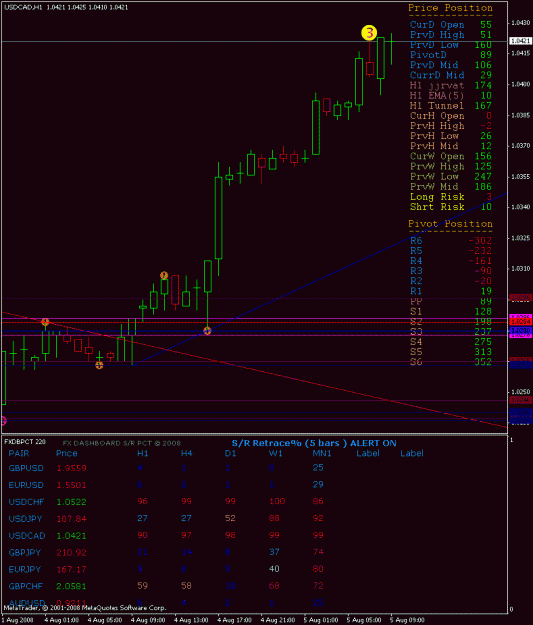Click the 'CurD Open' label
533x625 pixels.
pyautogui.click(x=437, y=25)
